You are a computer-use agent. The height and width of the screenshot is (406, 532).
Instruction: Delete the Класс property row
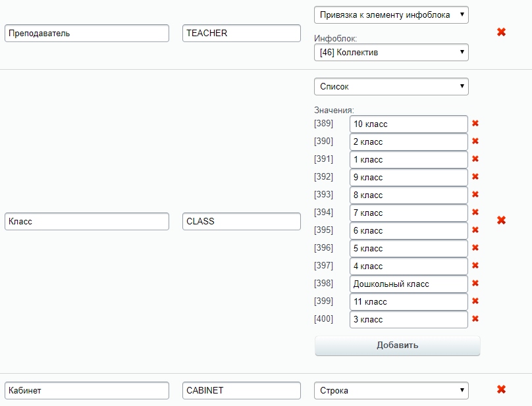(x=501, y=220)
